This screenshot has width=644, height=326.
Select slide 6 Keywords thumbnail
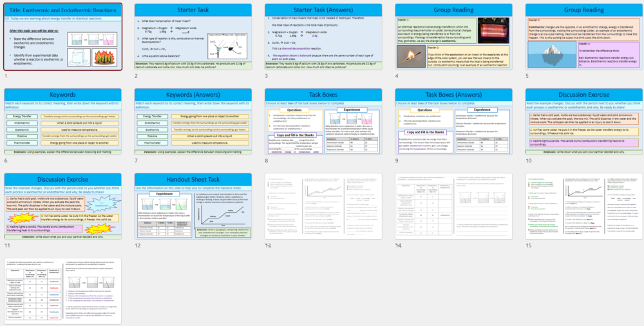point(63,122)
